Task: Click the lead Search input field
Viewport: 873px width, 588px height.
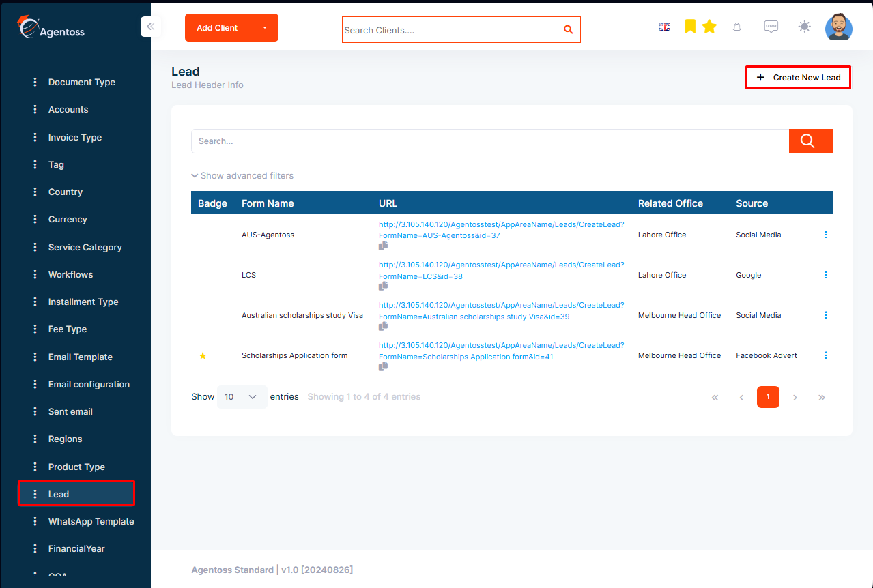Action: pos(490,141)
